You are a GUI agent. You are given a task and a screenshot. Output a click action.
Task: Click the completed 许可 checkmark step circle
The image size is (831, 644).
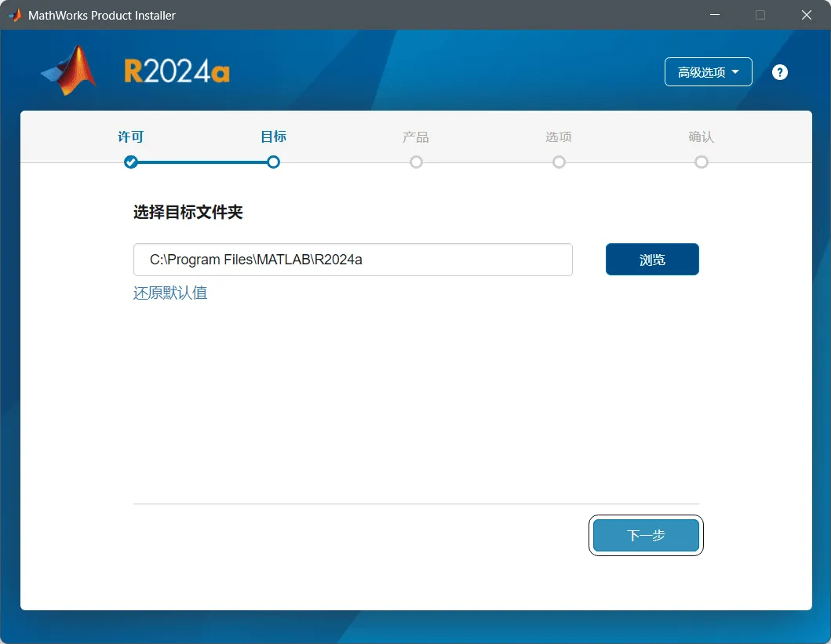(131, 162)
